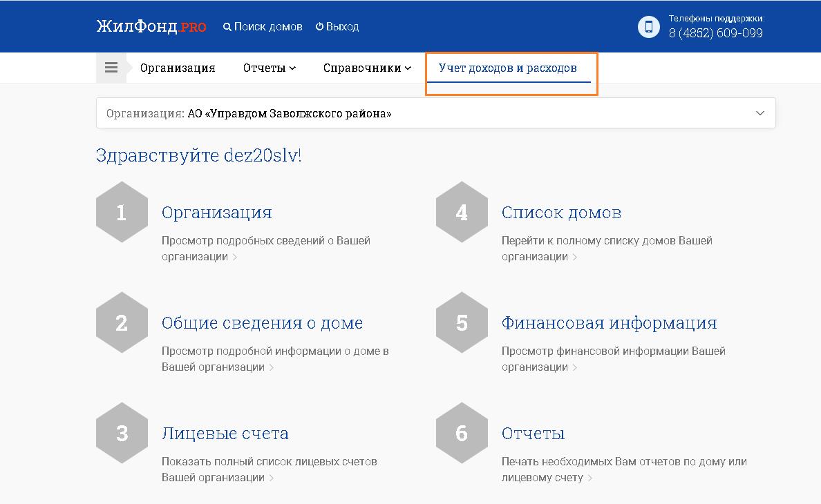This screenshot has width=821, height=504.
Task: Open the Лицевые счета heading link
Action: click(225, 434)
